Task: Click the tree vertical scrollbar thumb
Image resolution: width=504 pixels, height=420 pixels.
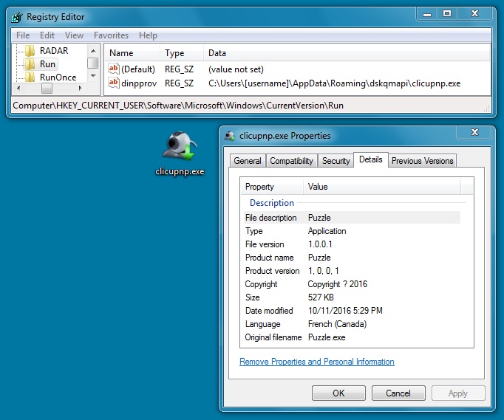Action: (x=93, y=63)
